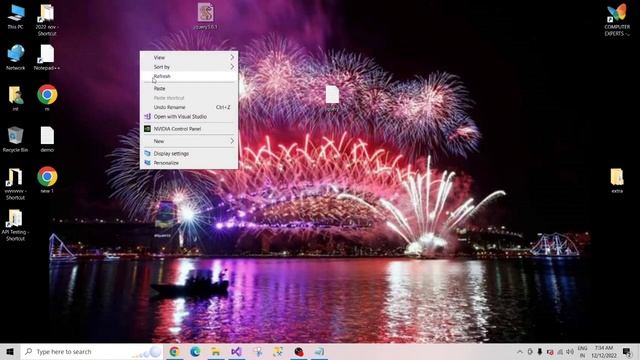The height and width of the screenshot is (360, 640).
Task: Open NVIDIA Control Panel from context menu
Action: coord(189,129)
